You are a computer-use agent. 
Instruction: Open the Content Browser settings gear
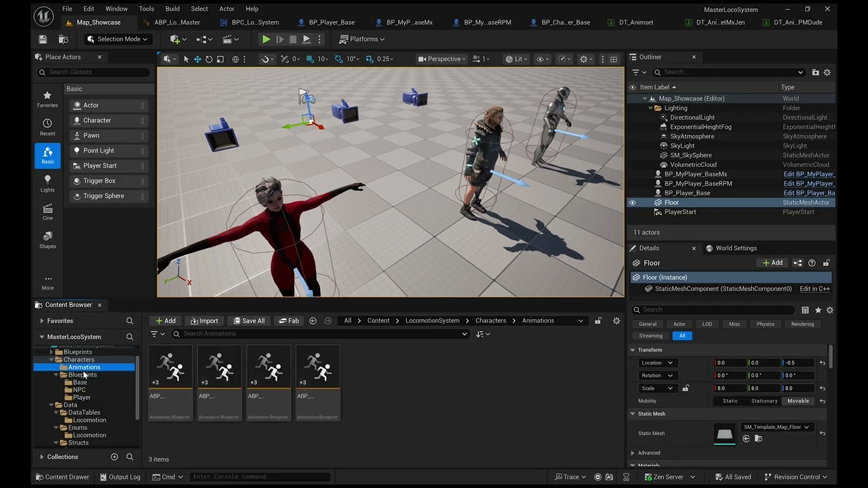coord(616,321)
